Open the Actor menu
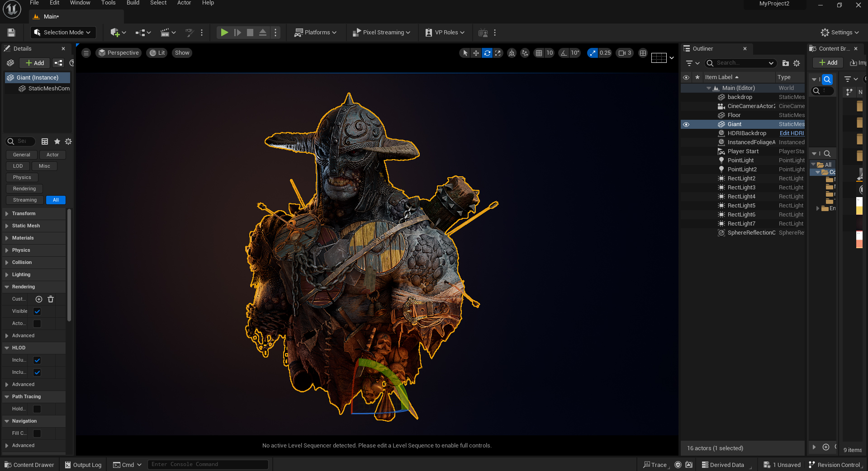Viewport: 868px width, 471px height. pyautogui.click(x=184, y=3)
